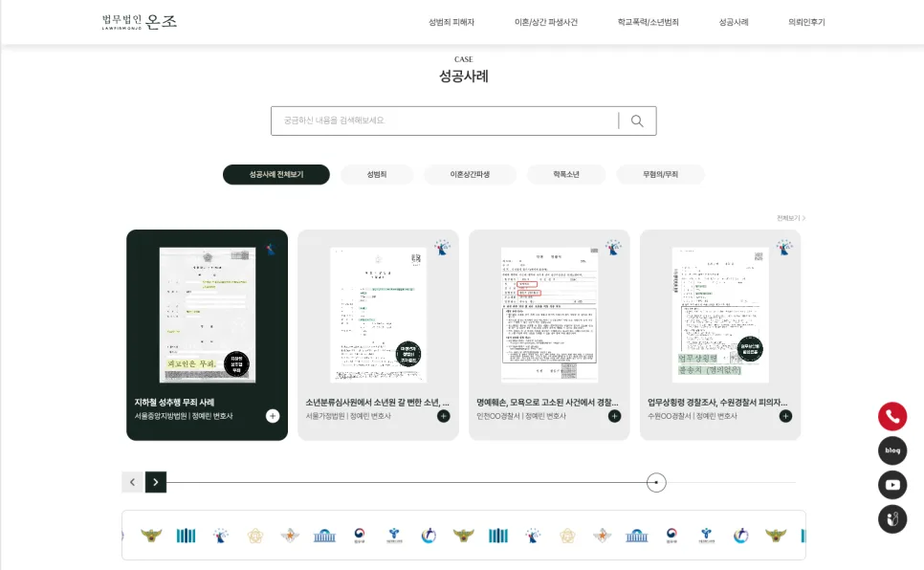This screenshot has width=924, height=570.
Task: Show next cases with right arrow
Action: [x=156, y=482]
